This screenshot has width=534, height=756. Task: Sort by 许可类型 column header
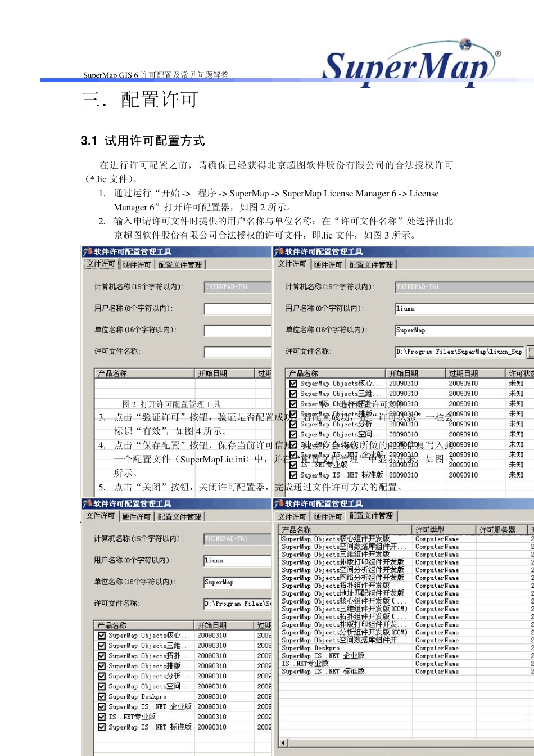(x=444, y=530)
